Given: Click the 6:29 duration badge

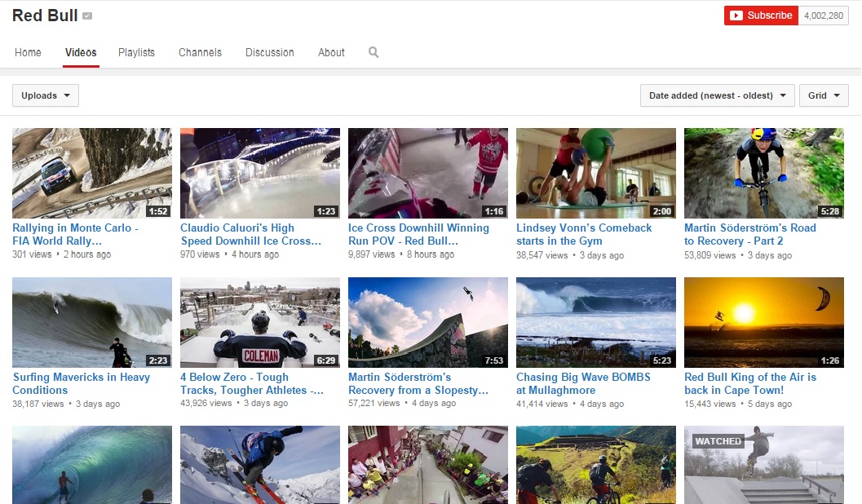Looking at the screenshot, I should (326, 360).
